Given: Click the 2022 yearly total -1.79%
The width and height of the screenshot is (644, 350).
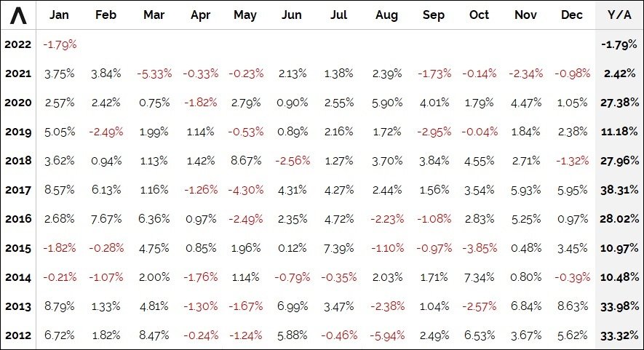Looking at the screenshot, I should pos(619,44).
